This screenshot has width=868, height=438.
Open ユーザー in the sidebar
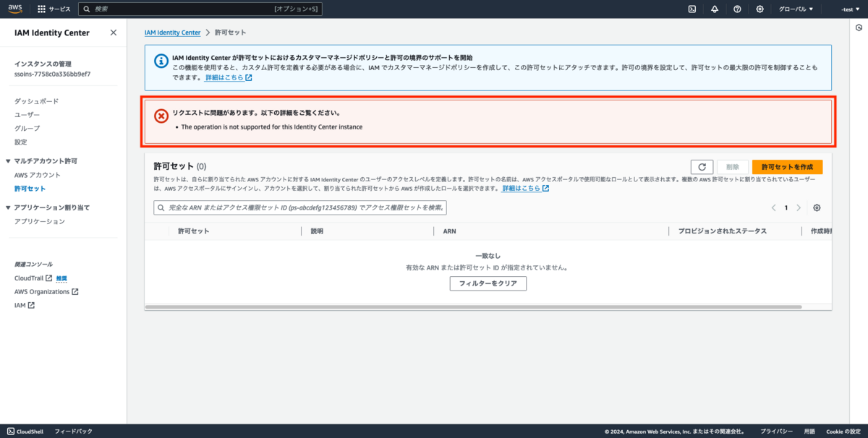[x=27, y=115]
